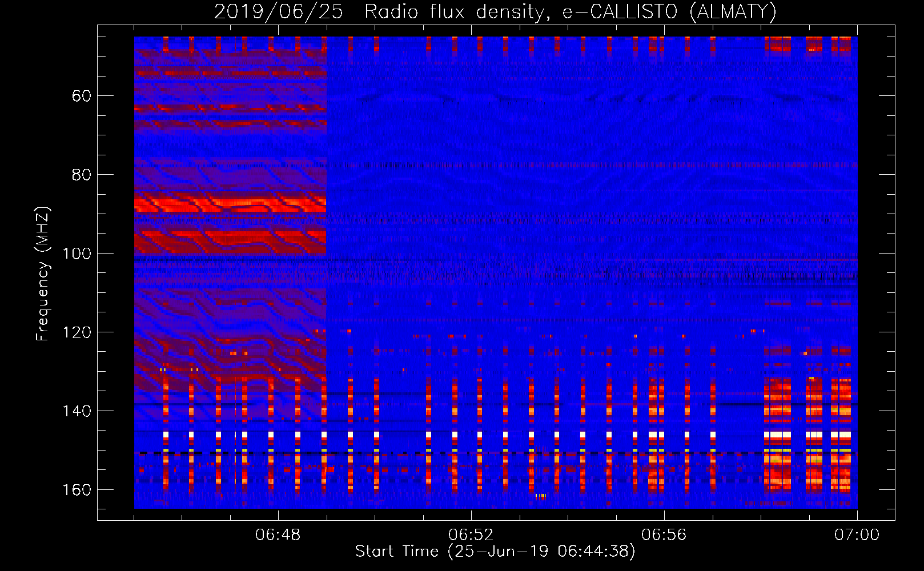Click the 'Frequency (MHZ)' y-axis label

[x=43, y=274]
